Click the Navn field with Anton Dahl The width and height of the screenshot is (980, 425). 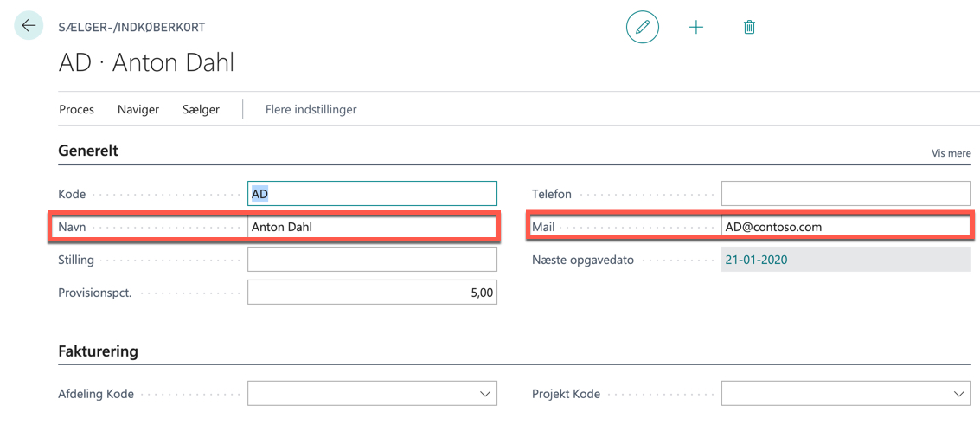373,228
